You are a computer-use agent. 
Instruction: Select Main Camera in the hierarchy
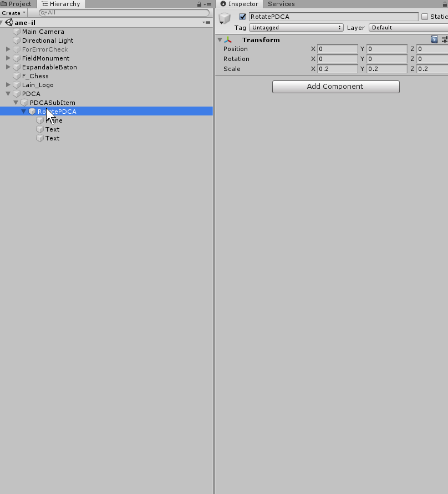[43, 32]
